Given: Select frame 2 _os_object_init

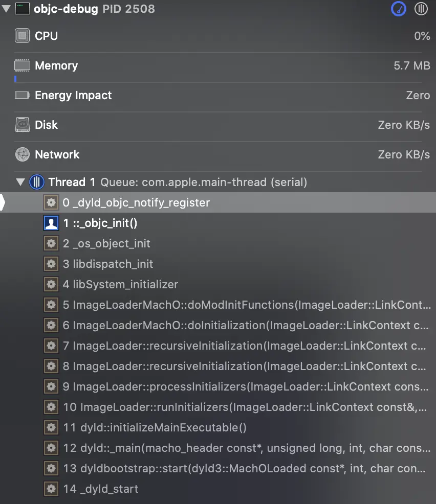Looking at the screenshot, I should click(106, 244).
